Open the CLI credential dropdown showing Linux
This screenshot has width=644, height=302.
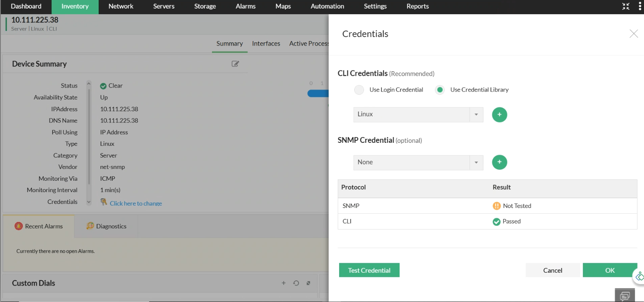[418, 115]
